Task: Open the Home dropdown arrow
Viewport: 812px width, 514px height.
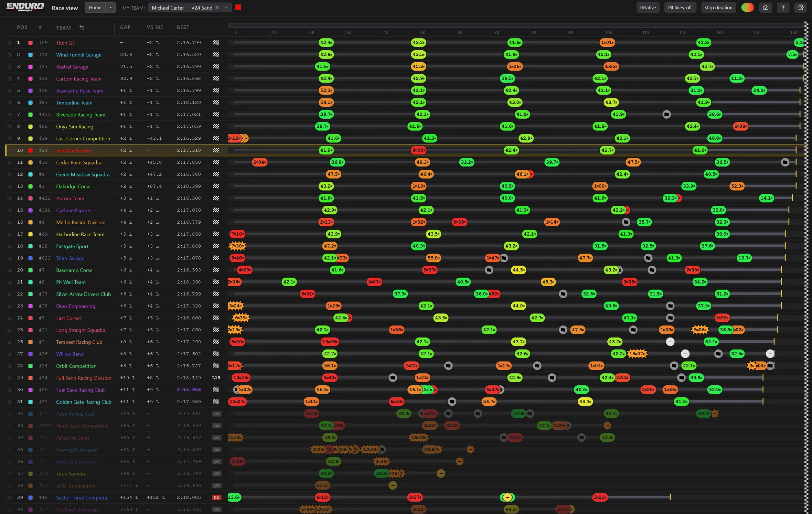Action: coord(110,8)
